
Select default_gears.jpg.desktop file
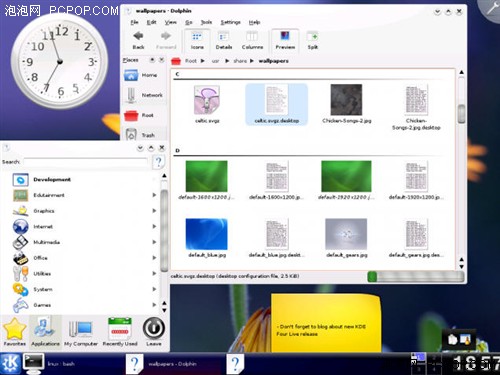point(416,238)
